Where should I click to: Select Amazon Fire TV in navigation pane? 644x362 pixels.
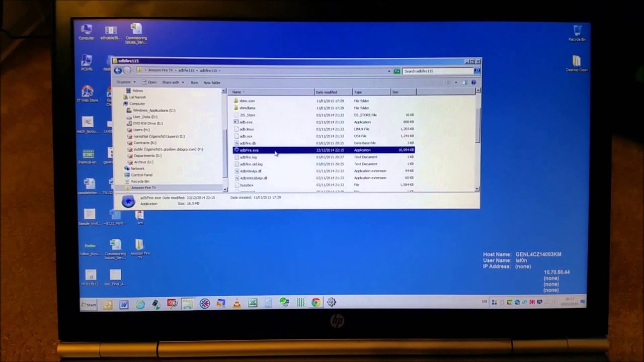pyautogui.click(x=143, y=188)
